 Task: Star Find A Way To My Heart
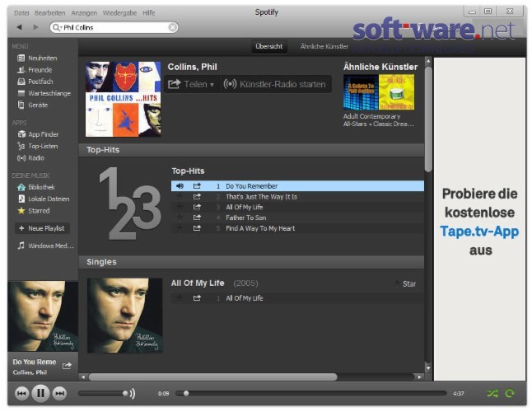click(180, 228)
